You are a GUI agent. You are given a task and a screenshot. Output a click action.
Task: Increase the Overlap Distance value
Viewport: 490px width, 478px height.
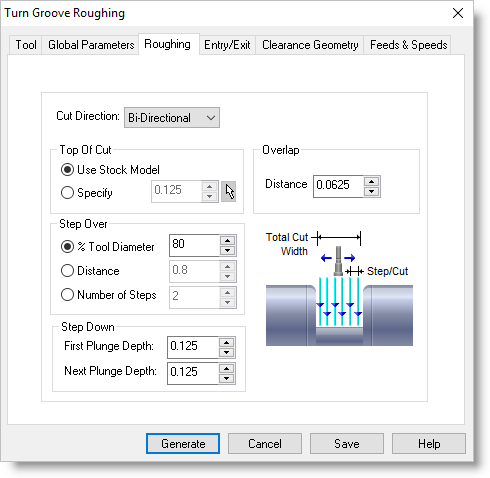pyautogui.click(x=372, y=181)
